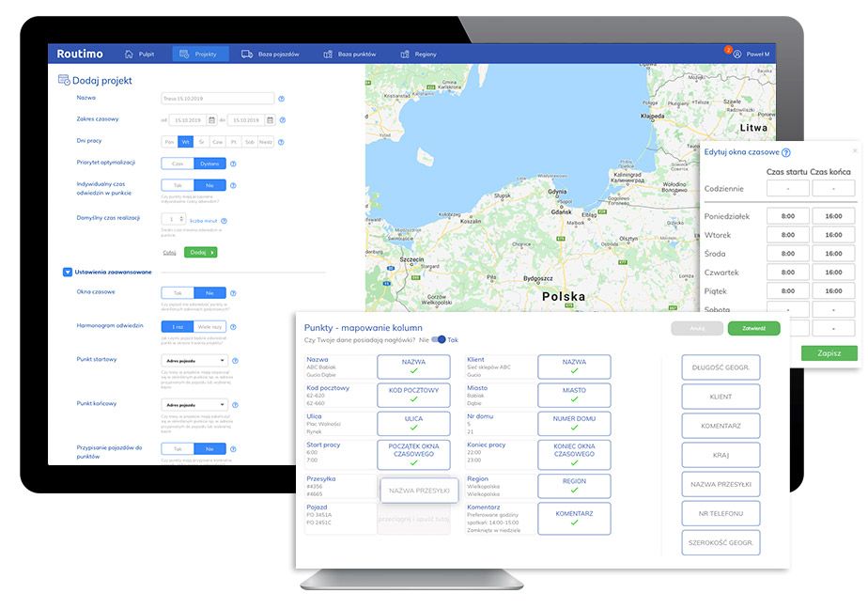Click the help icon for Zakres czasowy

click(x=283, y=120)
